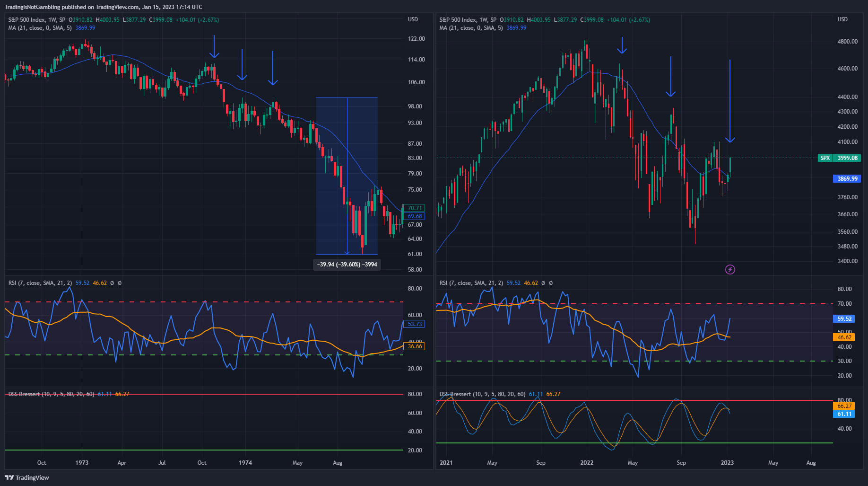The width and height of the screenshot is (868, 486).
Task: Click the USD currency label on the left chart
Action: tap(413, 19)
